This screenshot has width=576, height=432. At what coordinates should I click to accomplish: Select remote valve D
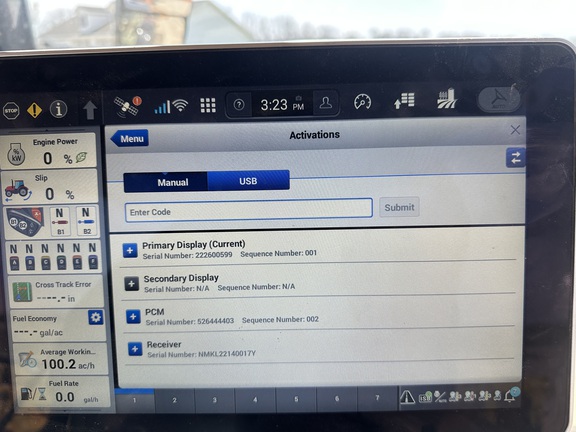61,257
